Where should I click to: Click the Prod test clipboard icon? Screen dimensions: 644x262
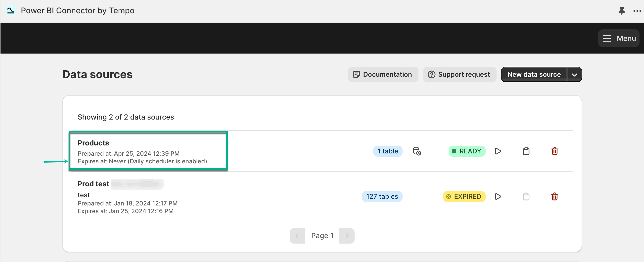point(526,196)
